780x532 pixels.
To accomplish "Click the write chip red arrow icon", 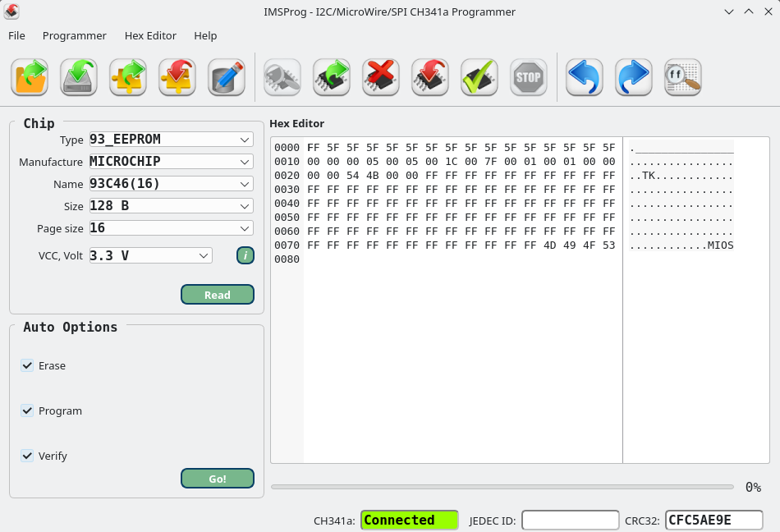I will [429, 77].
